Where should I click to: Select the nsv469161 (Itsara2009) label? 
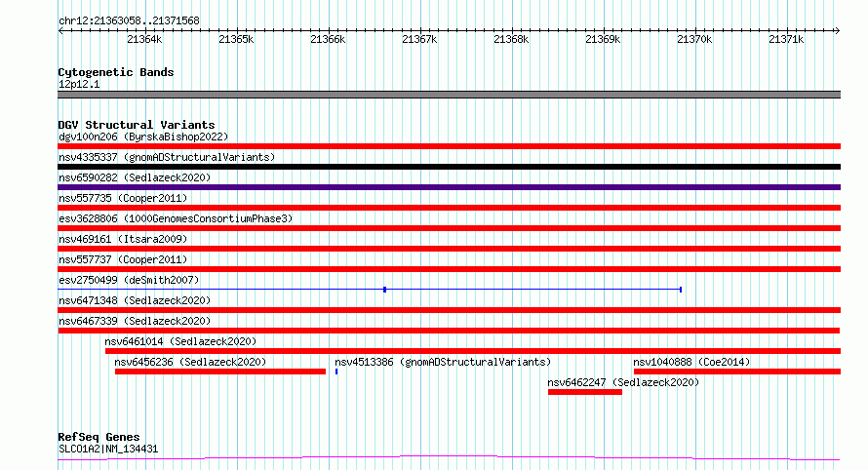123,239
